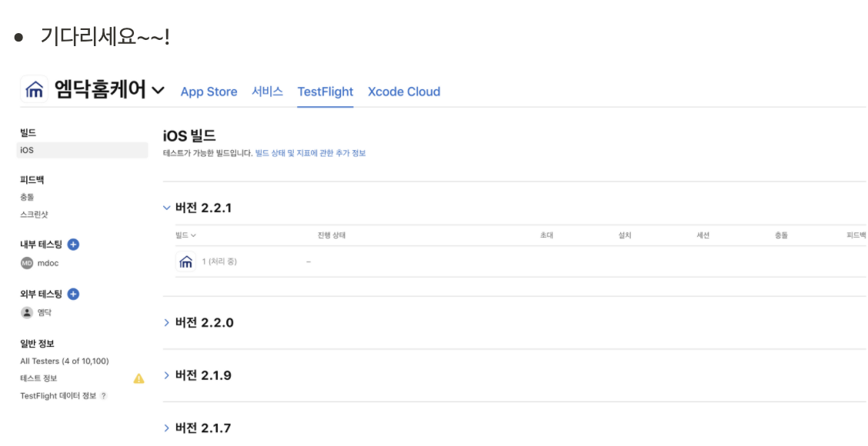Expand the 버전 2.2.0 section
This screenshot has height=446, width=868.
(167, 323)
